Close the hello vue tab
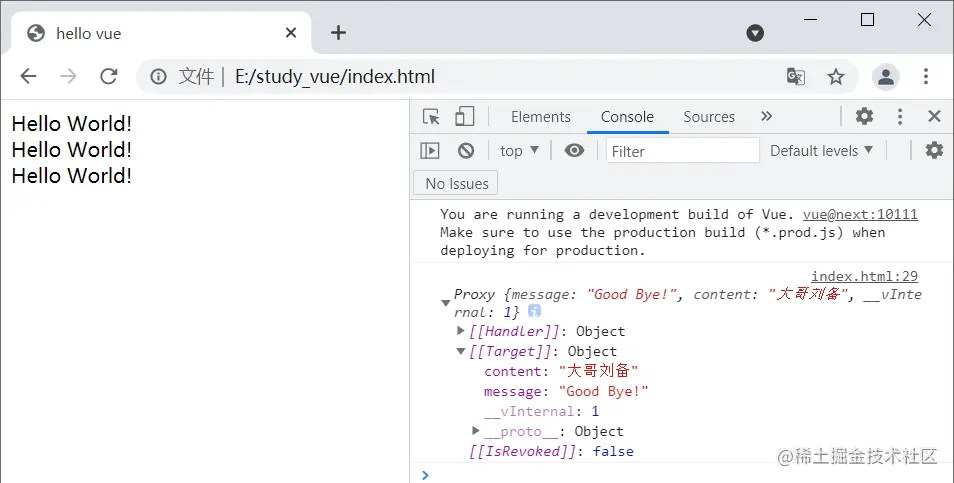Image resolution: width=954 pixels, height=483 pixels. 291,32
